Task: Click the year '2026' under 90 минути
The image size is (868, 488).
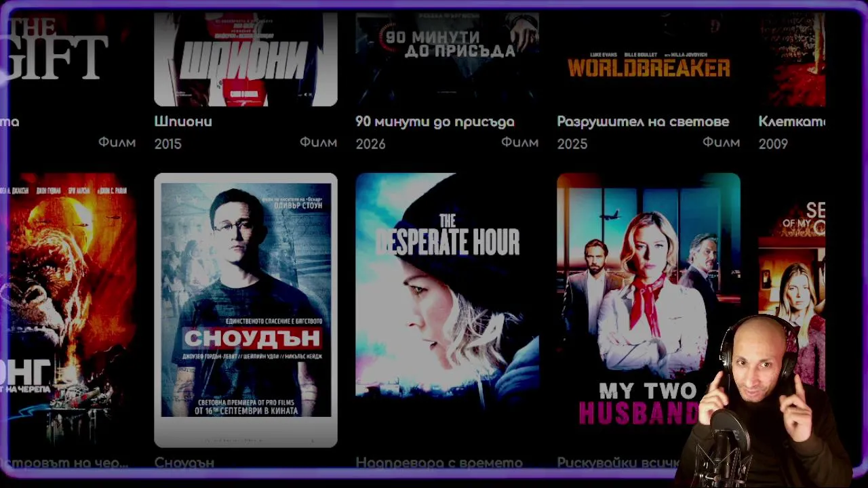Action: pyautogui.click(x=370, y=144)
